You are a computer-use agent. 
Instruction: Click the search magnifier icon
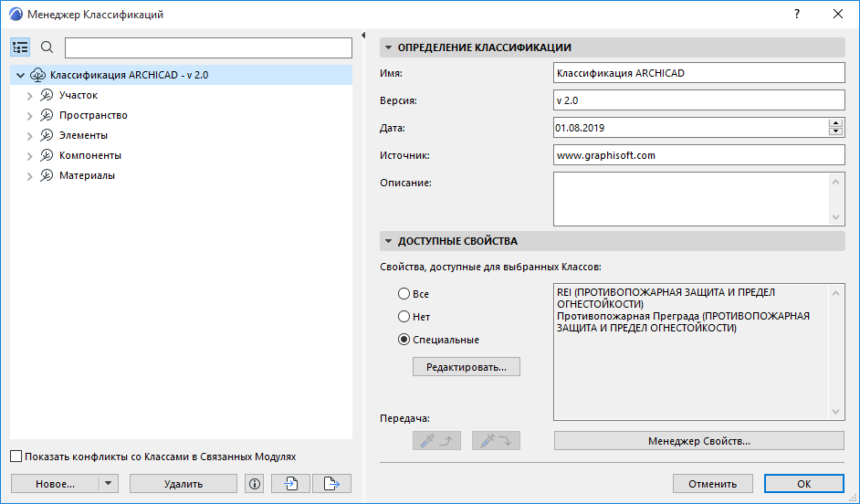(x=47, y=47)
